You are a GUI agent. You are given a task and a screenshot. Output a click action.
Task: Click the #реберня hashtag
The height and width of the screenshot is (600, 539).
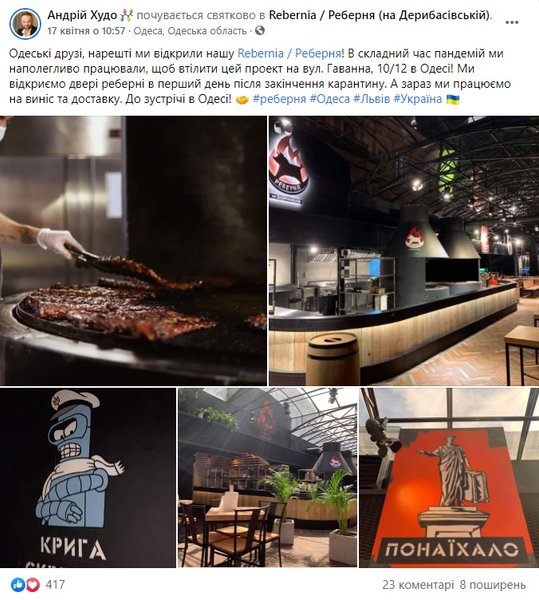click(280, 99)
